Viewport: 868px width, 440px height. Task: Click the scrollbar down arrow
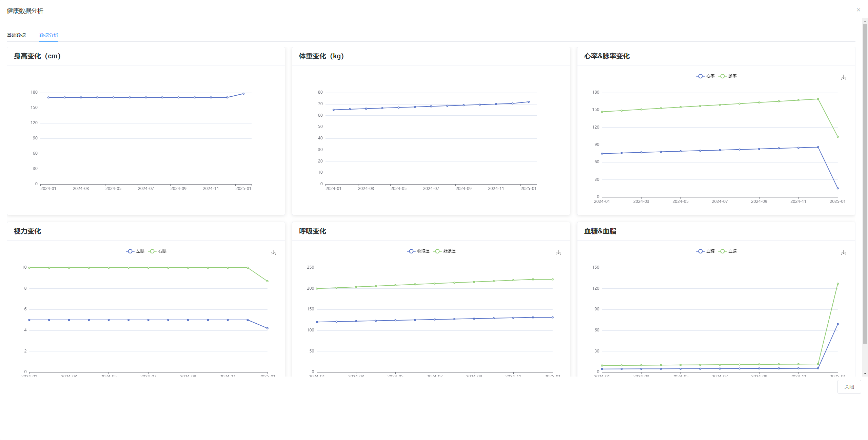(x=865, y=374)
